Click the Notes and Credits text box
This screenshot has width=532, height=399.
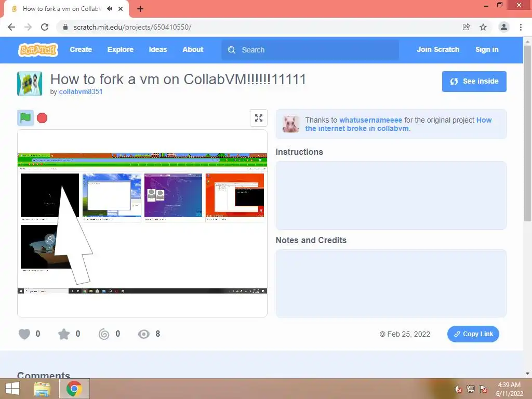pyautogui.click(x=391, y=283)
